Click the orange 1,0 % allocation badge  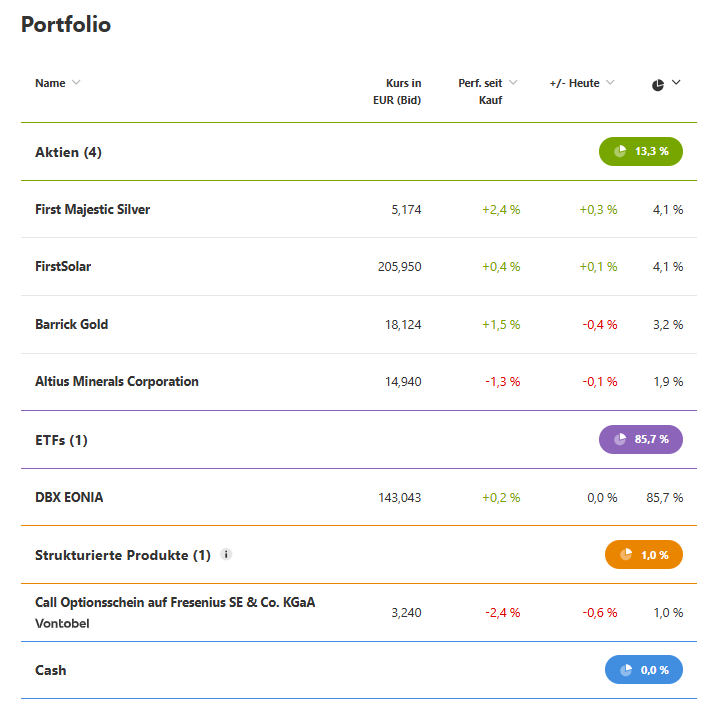[643, 555]
